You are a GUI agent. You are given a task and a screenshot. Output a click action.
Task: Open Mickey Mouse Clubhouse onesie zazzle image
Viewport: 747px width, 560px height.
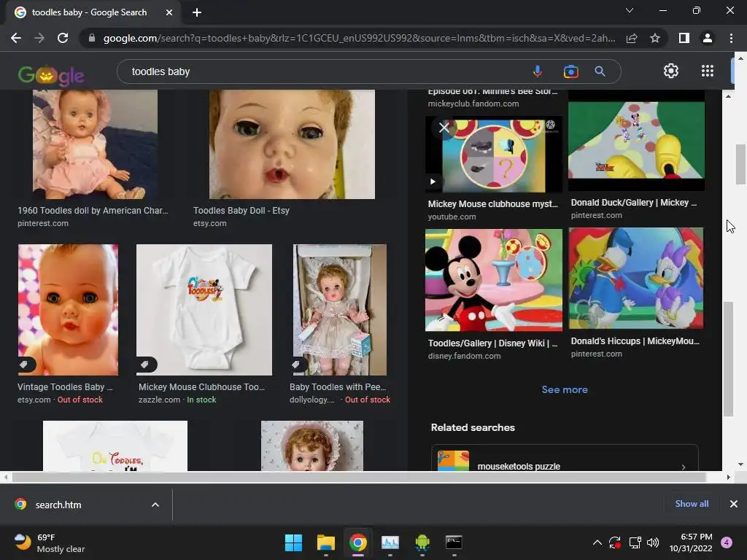(204, 310)
